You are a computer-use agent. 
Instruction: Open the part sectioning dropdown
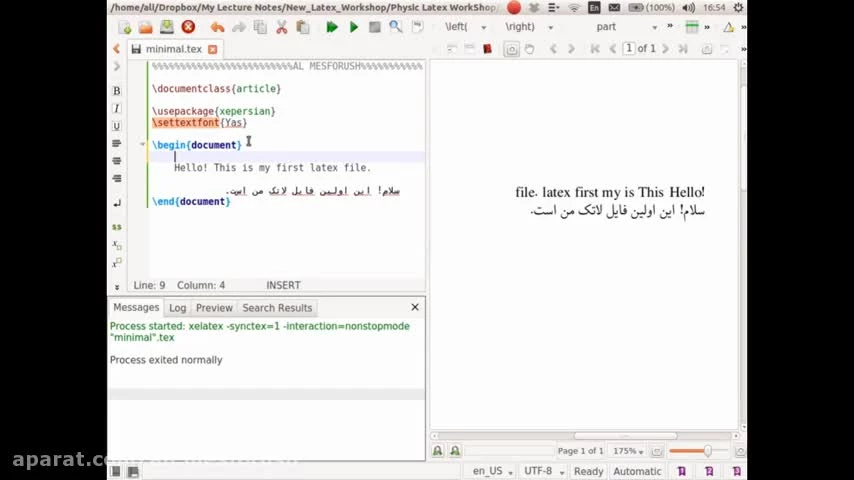tap(626, 27)
